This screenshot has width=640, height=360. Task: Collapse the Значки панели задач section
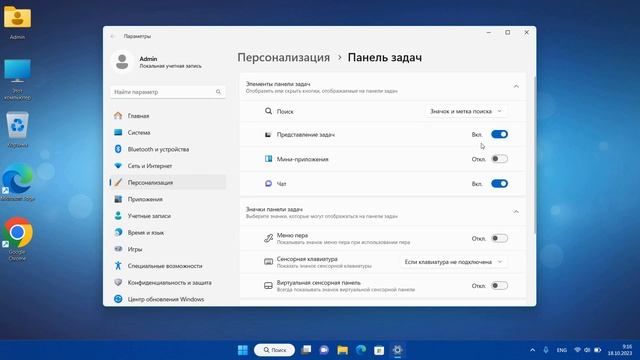click(516, 212)
